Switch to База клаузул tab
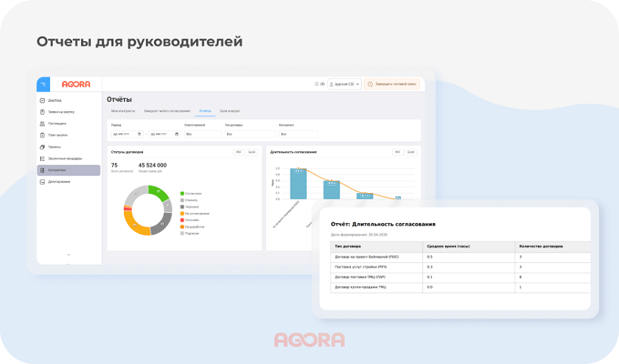 [x=230, y=111]
